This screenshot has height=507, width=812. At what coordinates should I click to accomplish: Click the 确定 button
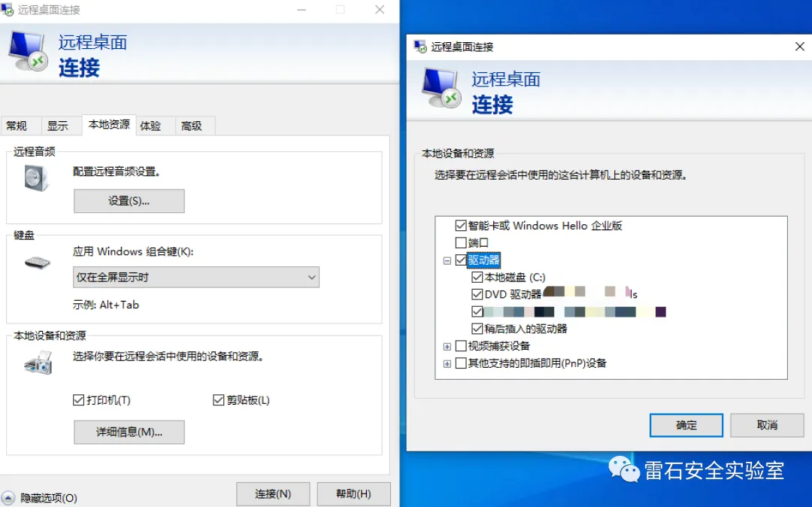(x=686, y=425)
